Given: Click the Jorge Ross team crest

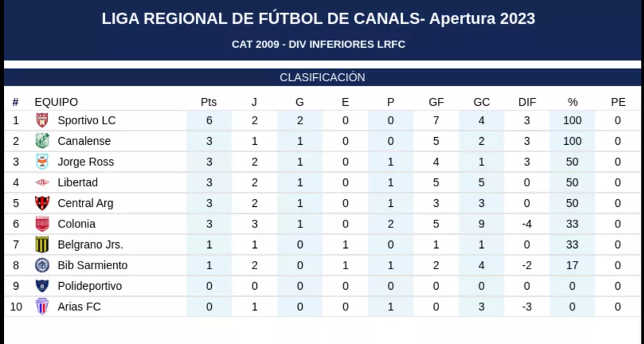Looking at the screenshot, I should (42, 162).
